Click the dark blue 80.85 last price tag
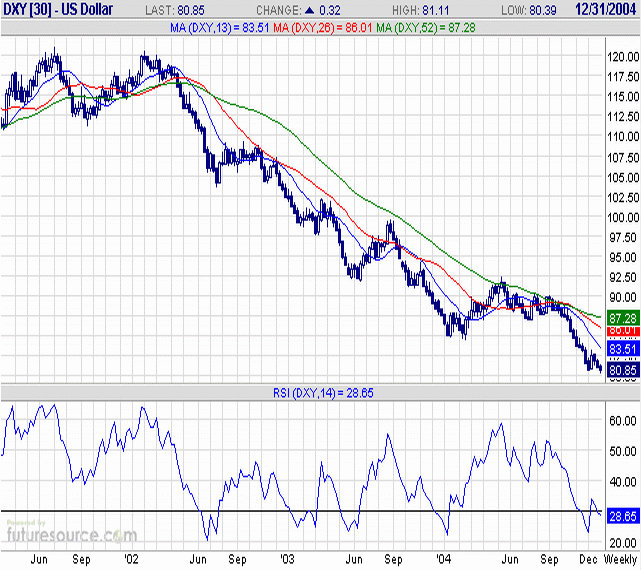Screen dimensions: 641x570 (622, 366)
